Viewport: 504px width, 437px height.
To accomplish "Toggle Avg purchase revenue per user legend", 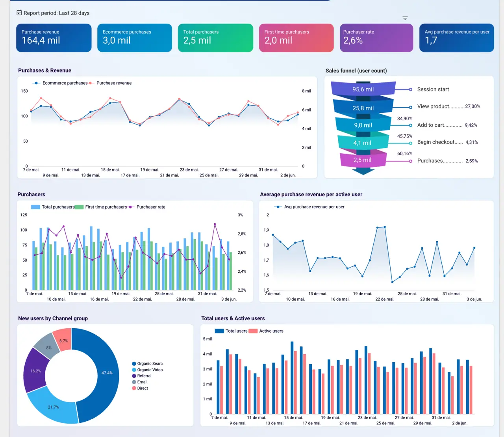I will pyautogui.click(x=309, y=207).
